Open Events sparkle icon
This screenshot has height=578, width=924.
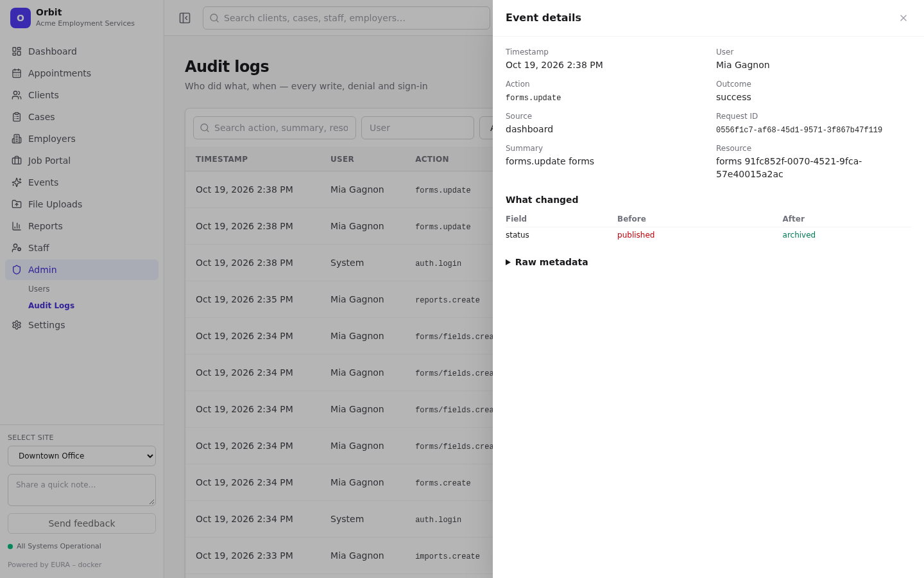tap(17, 182)
